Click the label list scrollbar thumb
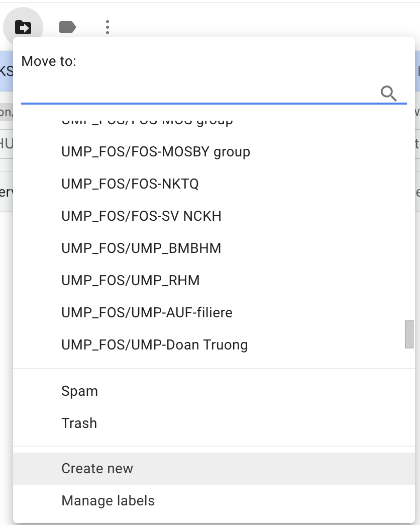 tap(409, 334)
